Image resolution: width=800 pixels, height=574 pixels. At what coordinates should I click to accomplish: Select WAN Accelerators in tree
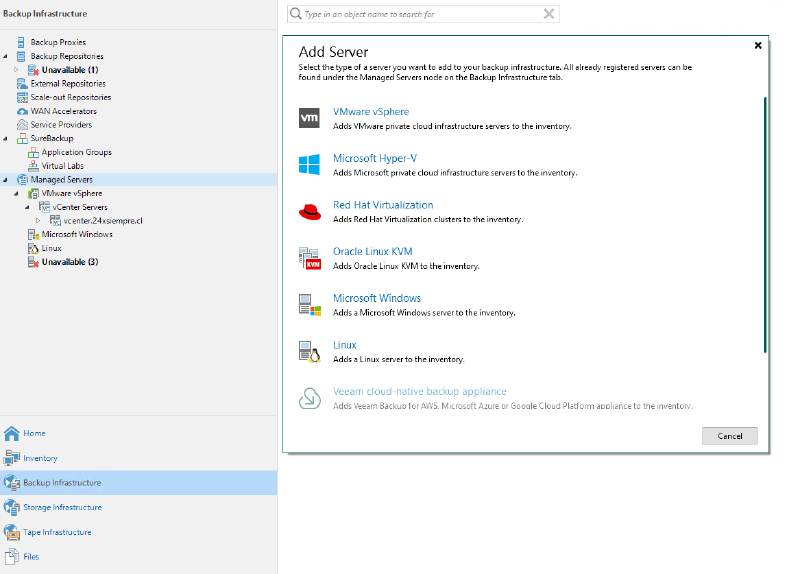coord(63,111)
